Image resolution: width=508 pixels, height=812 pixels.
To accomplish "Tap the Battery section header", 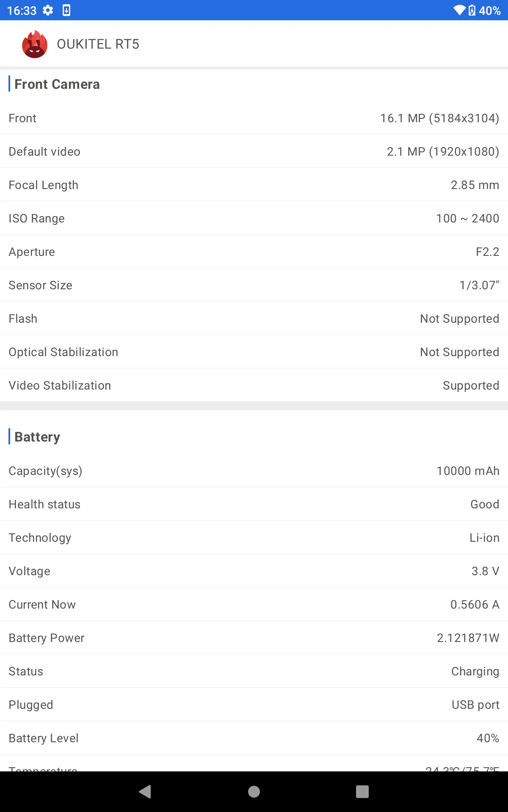I will [37, 437].
